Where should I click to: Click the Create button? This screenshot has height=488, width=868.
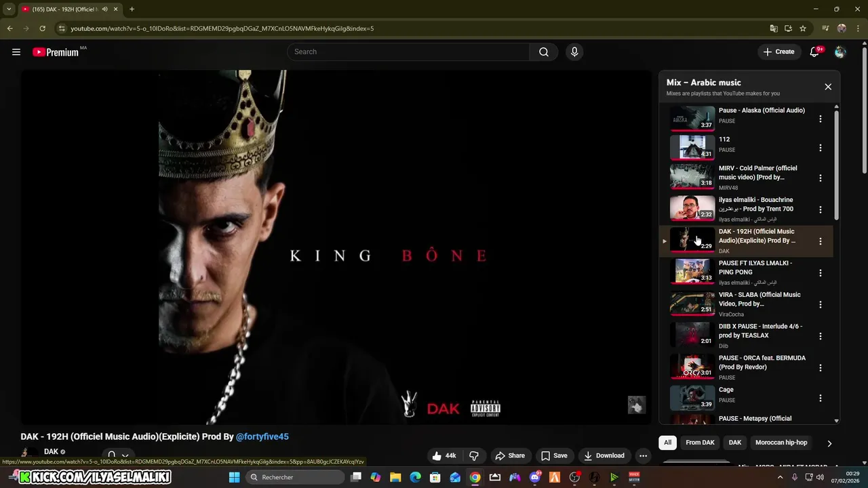click(778, 52)
